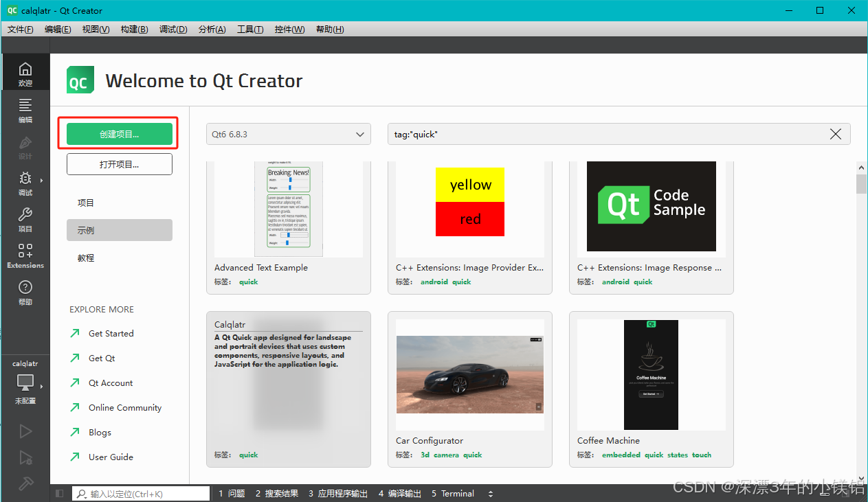Open the 3 应用程序输出 output pane
868x502 pixels.
click(x=338, y=494)
